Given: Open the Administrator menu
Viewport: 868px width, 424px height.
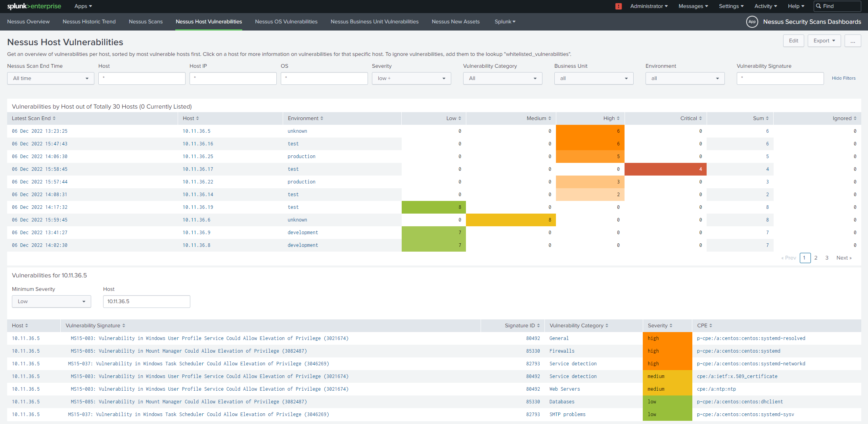Looking at the screenshot, I should tap(649, 6).
